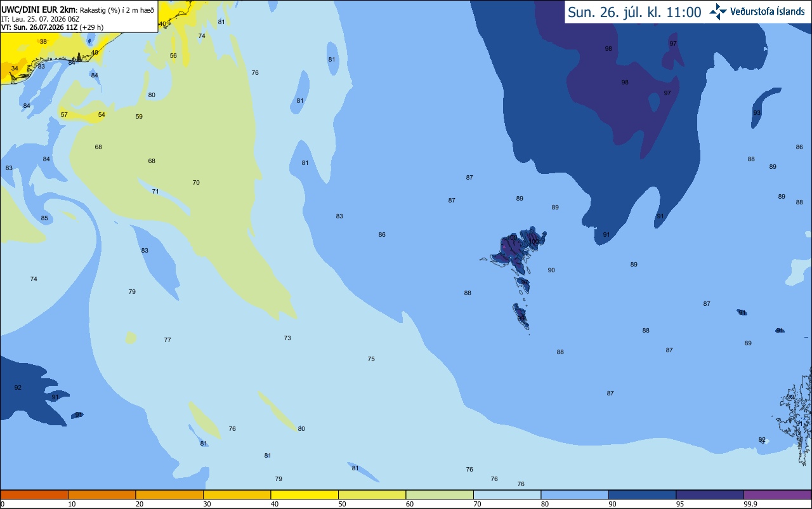
Task: Select the 70–80 pale blue legend swatch
Action: click(507, 494)
